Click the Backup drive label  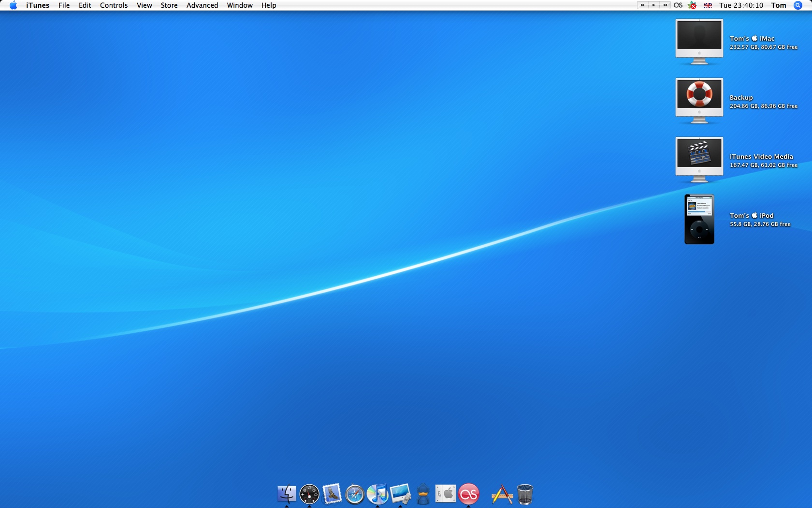741,98
